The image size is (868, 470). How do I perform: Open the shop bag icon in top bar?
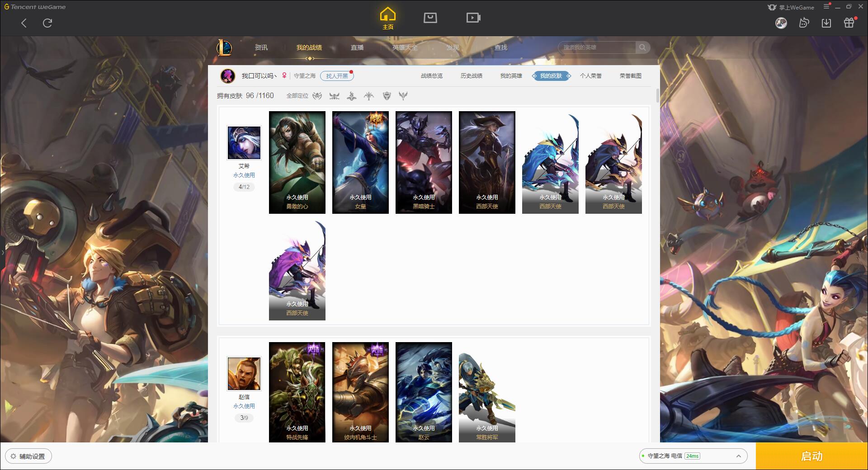(430, 18)
